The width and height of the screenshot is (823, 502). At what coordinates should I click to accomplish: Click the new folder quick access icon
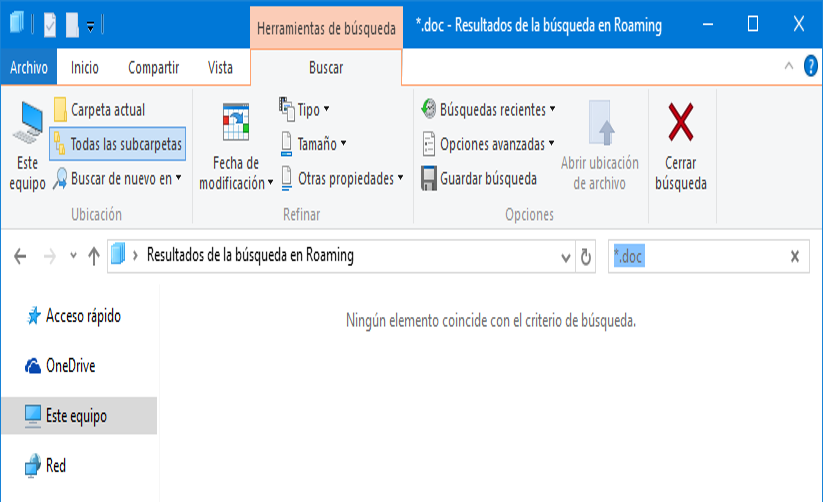coord(72,25)
